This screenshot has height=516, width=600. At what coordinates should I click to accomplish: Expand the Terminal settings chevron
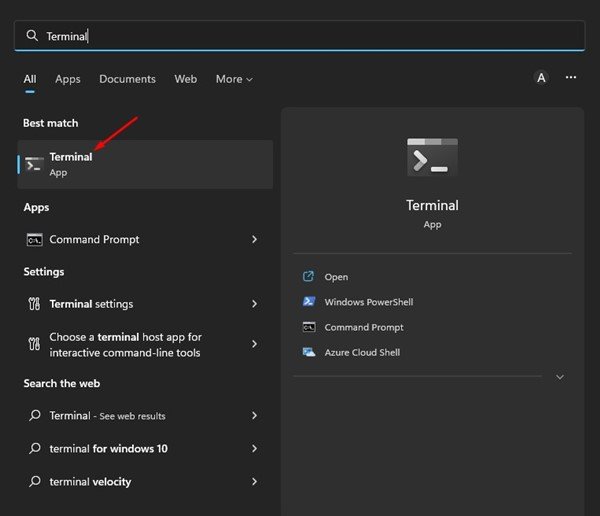pyautogui.click(x=254, y=304)
